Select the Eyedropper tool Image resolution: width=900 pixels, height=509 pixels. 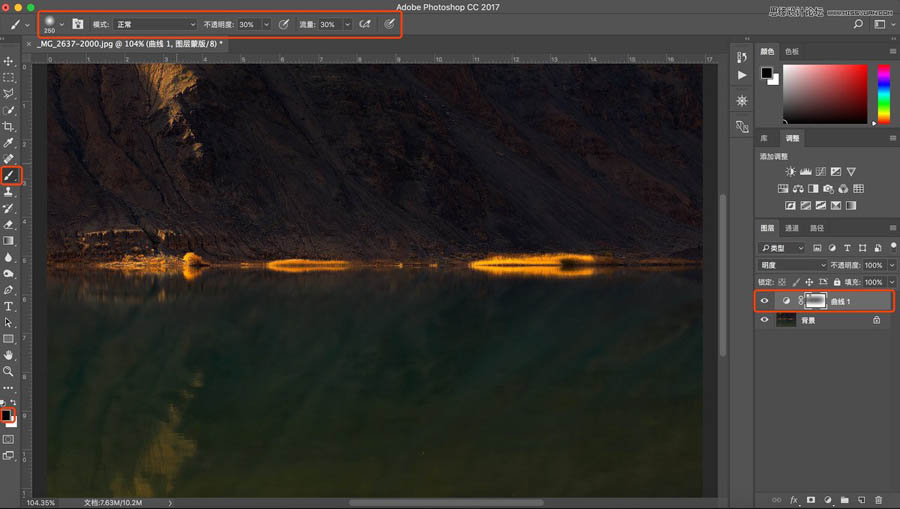coord(9,142)
